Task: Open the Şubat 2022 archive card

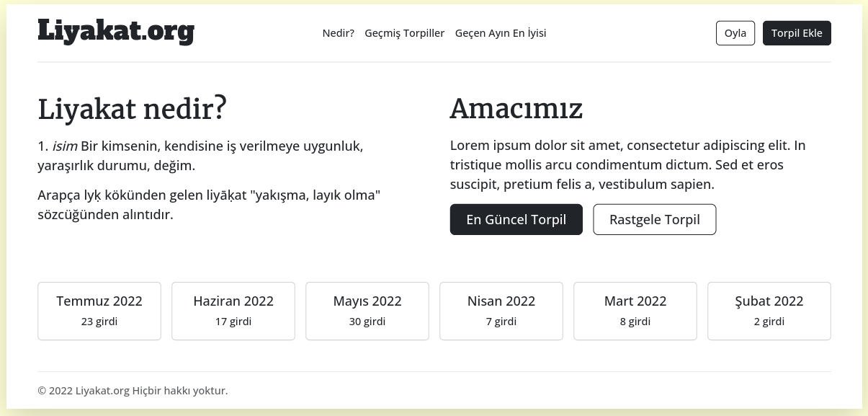Action: point(769,311)
